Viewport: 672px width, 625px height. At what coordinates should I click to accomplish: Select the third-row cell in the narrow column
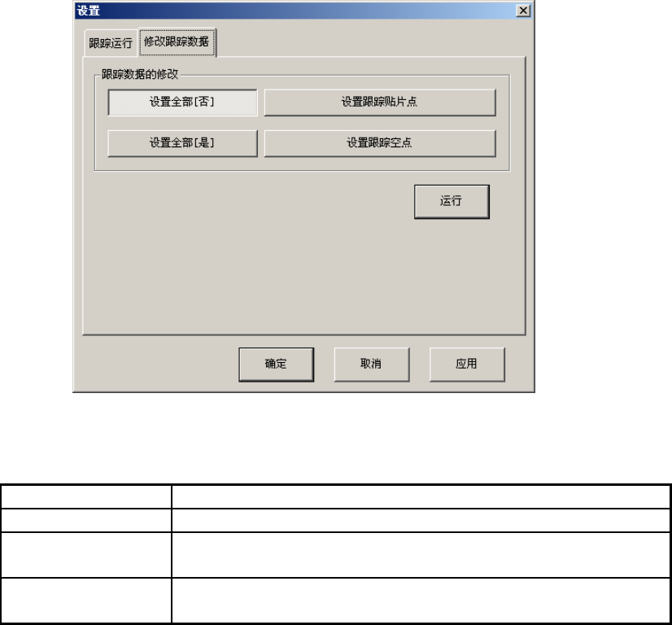coord(86,555)
